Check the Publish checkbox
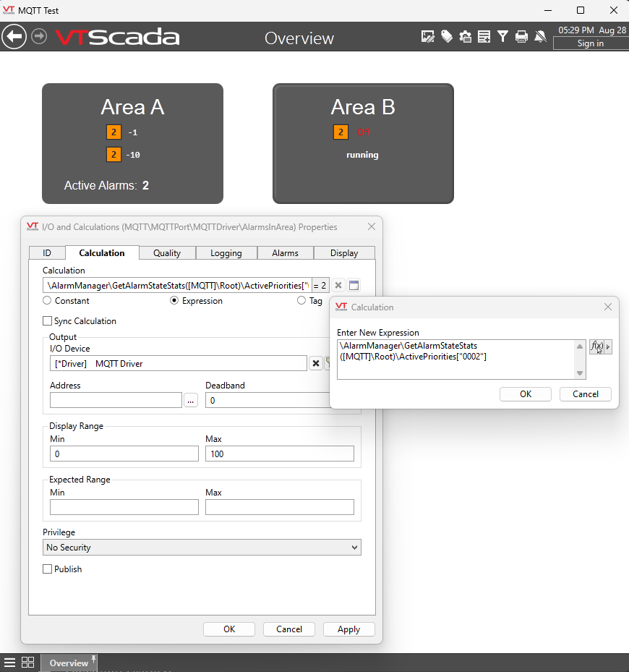The image size is (629, 672). (48, 569)
